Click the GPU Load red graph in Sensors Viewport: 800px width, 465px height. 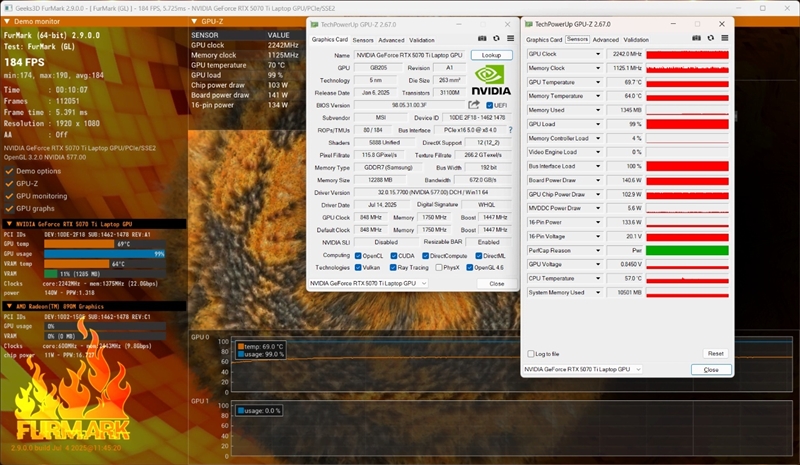(687, 124)
